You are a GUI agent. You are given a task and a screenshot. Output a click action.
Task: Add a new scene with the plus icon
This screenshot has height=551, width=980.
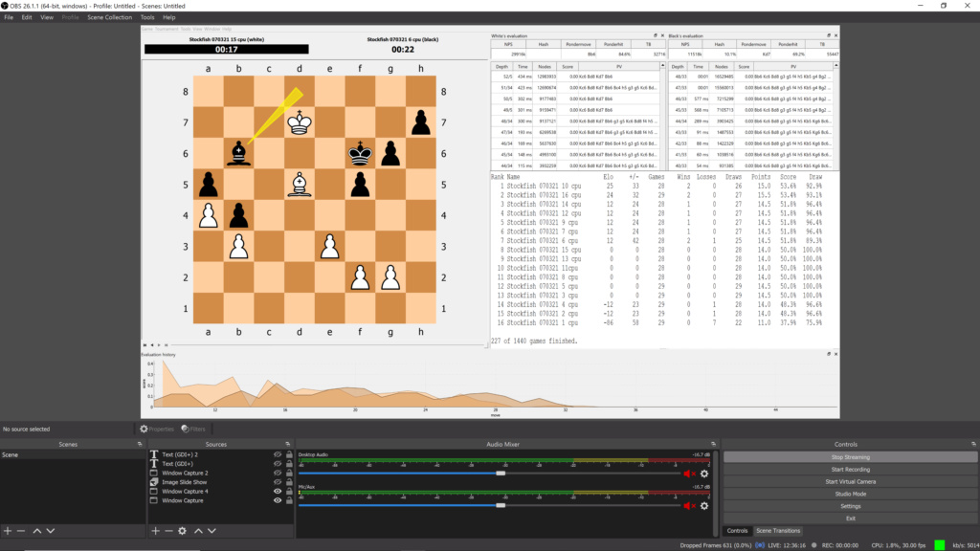pos(8,530)
